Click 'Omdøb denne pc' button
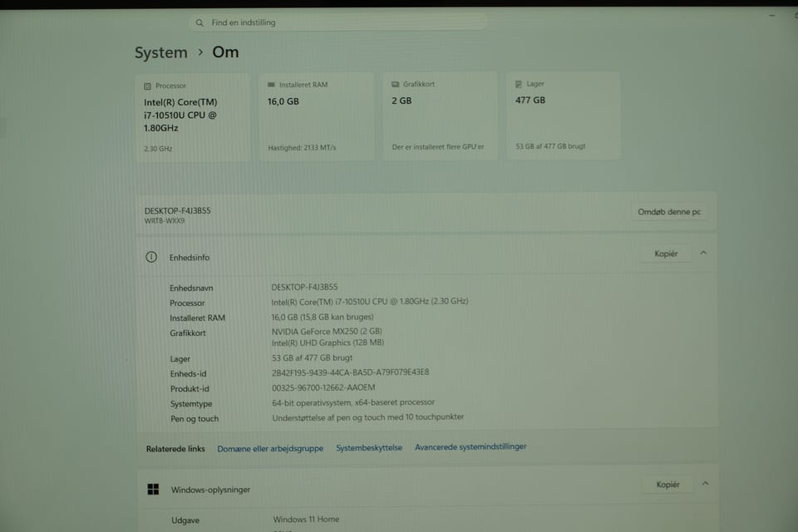The image size is (798, 532). 669,212
